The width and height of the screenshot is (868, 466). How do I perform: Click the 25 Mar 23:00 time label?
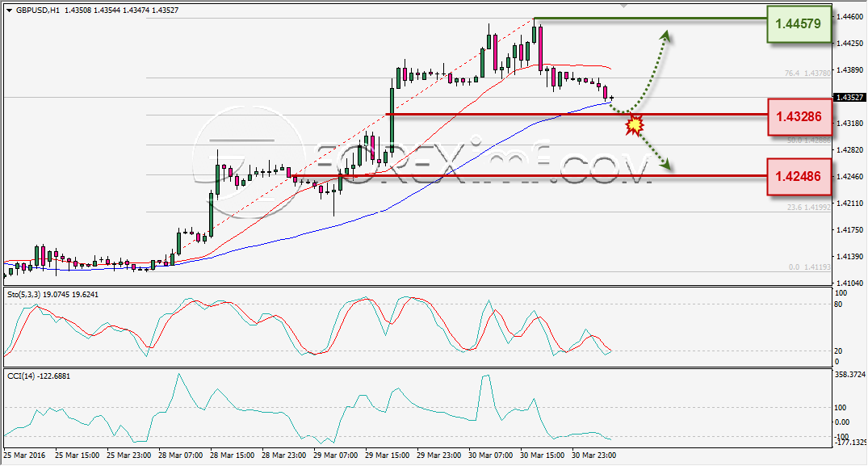(129, 456)
